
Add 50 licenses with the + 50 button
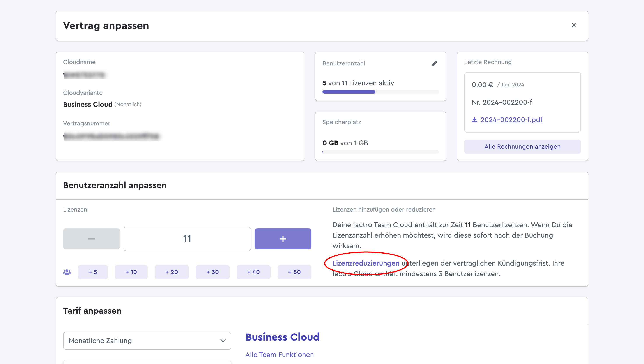click(x=294, y=272)
